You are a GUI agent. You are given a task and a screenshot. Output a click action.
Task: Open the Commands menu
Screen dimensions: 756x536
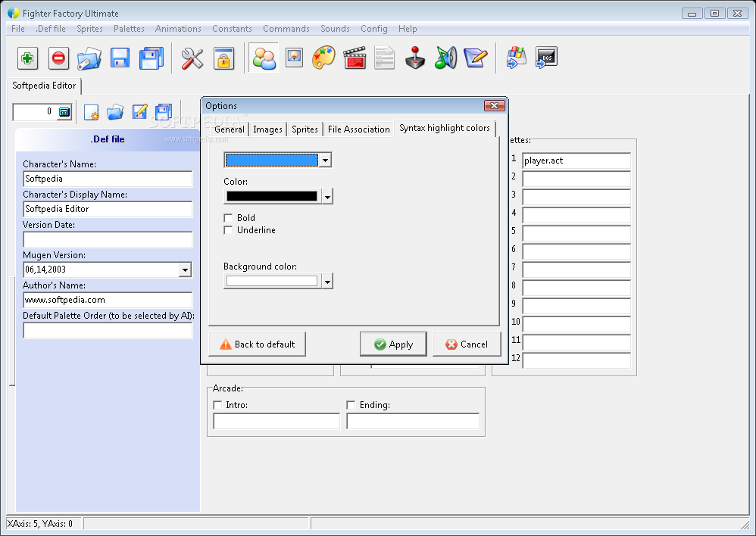coord(286,29)
